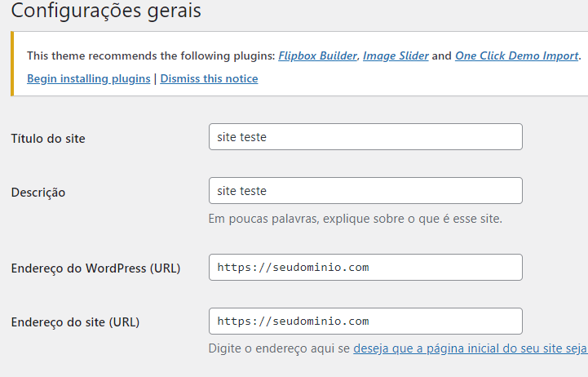Click the 'Descrição' label
This screenshot has width=588, height=377.
click(x=38, y=193)
